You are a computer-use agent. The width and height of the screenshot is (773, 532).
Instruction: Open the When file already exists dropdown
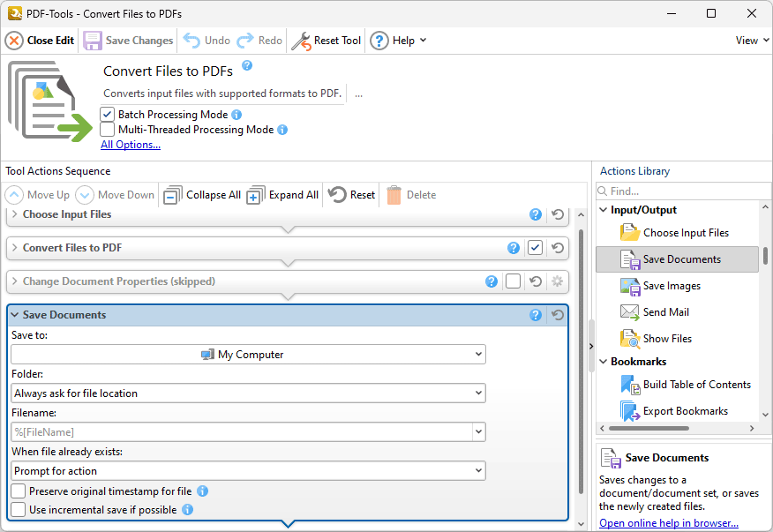pyautogui.click(x=249, y=471)
